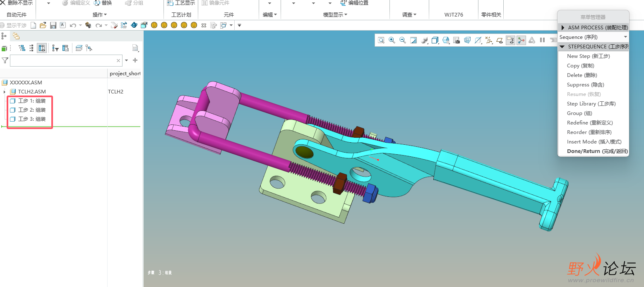
Task: Select 工步 1: 组装 tree item
Action: [x=28, y=101]
